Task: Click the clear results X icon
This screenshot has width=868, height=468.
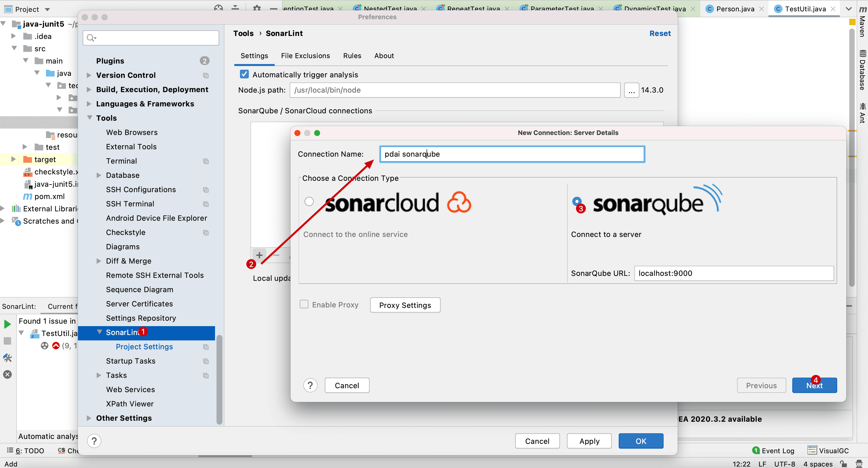Action: point(7,374)
